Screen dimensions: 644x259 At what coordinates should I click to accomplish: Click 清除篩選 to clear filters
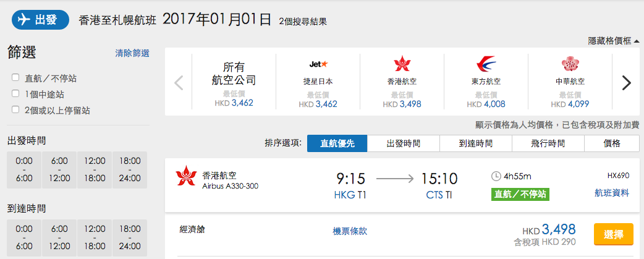[x=132, y=53]
